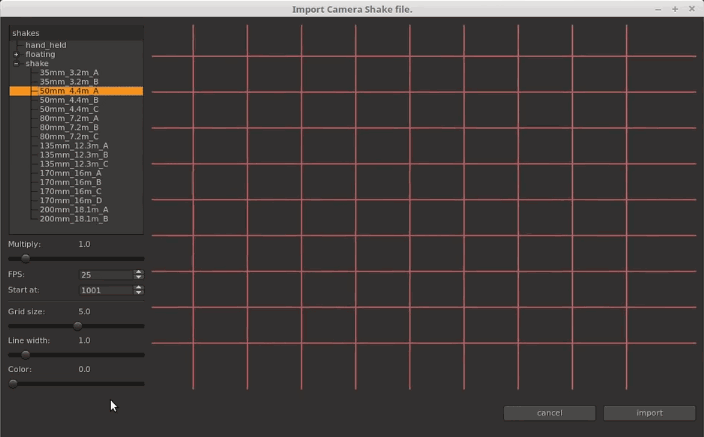Click the Multiply slider handle
704x437 pixels.
tap(25, 258)
